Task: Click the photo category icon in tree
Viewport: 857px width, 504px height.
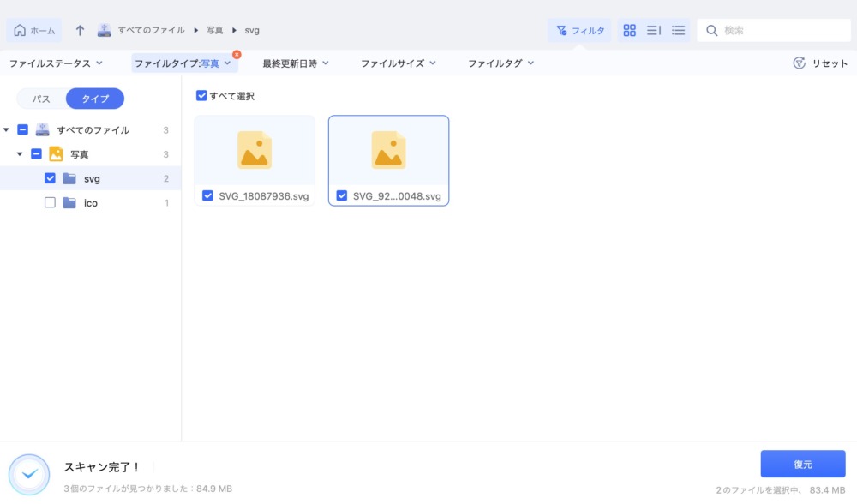Action: 56,154
